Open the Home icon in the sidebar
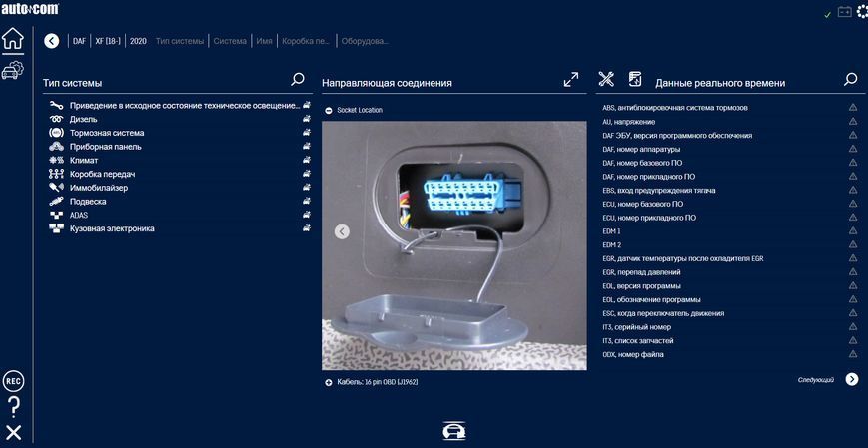Image resolution: width=868 pixels, height=448 pixels. tap(12, 39)
